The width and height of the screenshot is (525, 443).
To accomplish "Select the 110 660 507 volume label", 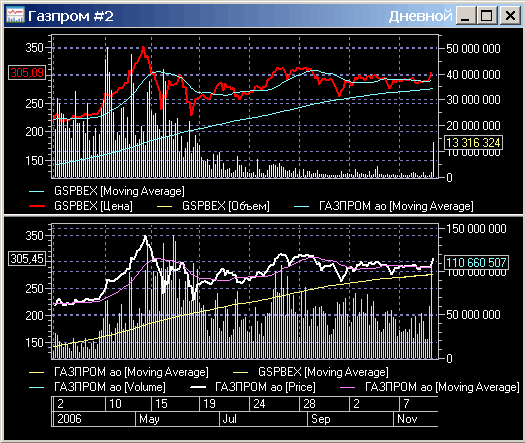I will coord(476,262).
